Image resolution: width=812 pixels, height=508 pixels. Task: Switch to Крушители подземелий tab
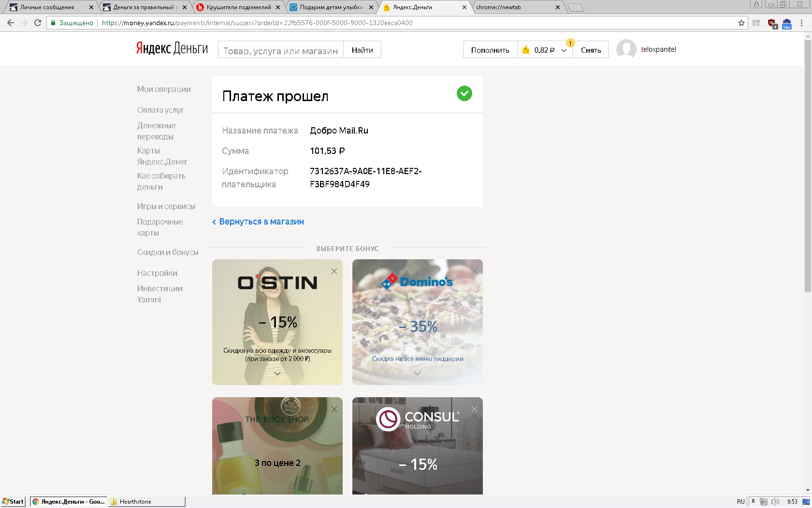(239, 7)
